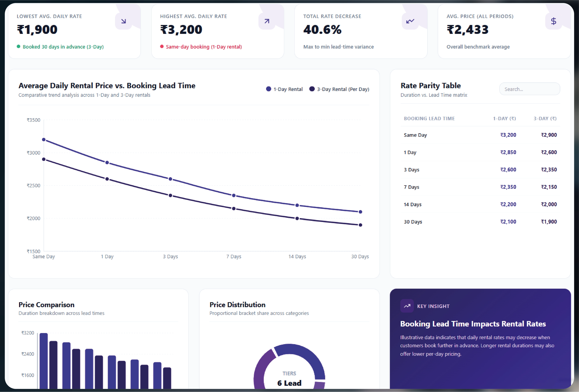This screenshot has width=579, height=392.
Task: Click the trend line icon on Total Rate Decrease card
Action: point(410,21)
